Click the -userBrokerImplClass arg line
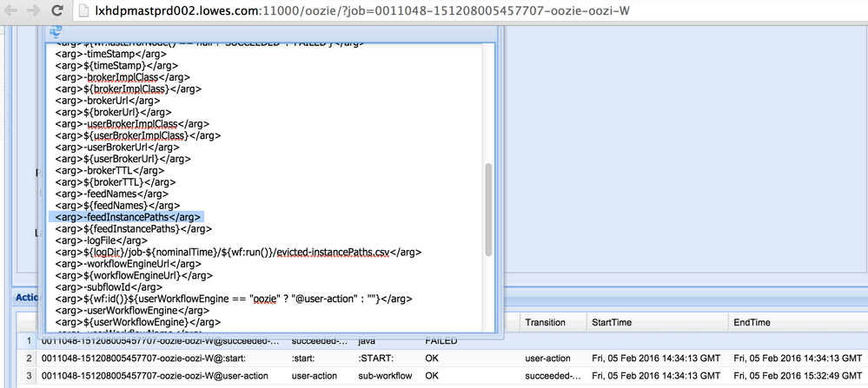The width and height of the screenshot is (868, 388). [132, 124]
